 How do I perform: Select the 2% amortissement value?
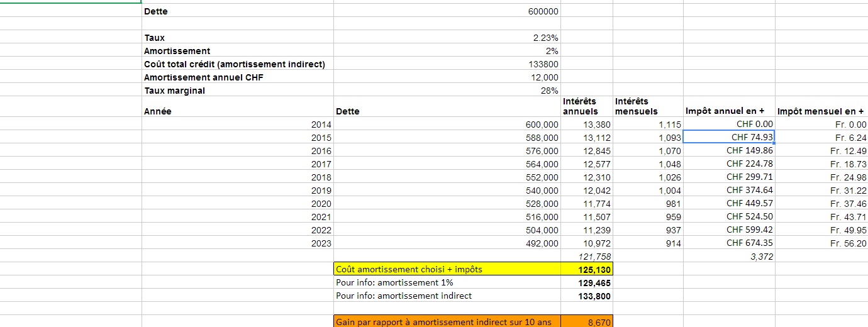click(x=447, y=51)
